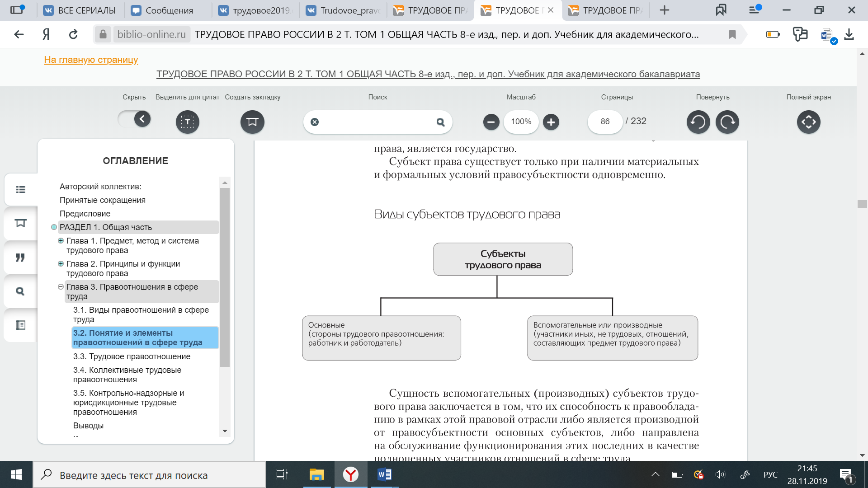Screen dimensions: 868x488
Task: Open a new browser tab
Action: click(664, 10)
